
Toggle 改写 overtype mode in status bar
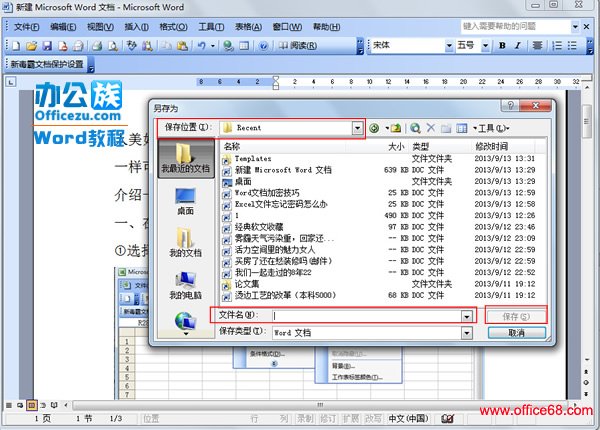coord(372,419)
